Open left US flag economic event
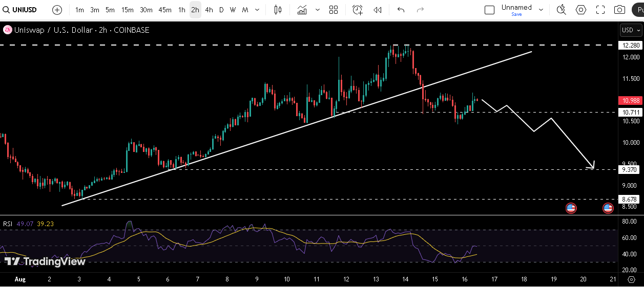The image size is (644, 287). (x=571, y=208)
